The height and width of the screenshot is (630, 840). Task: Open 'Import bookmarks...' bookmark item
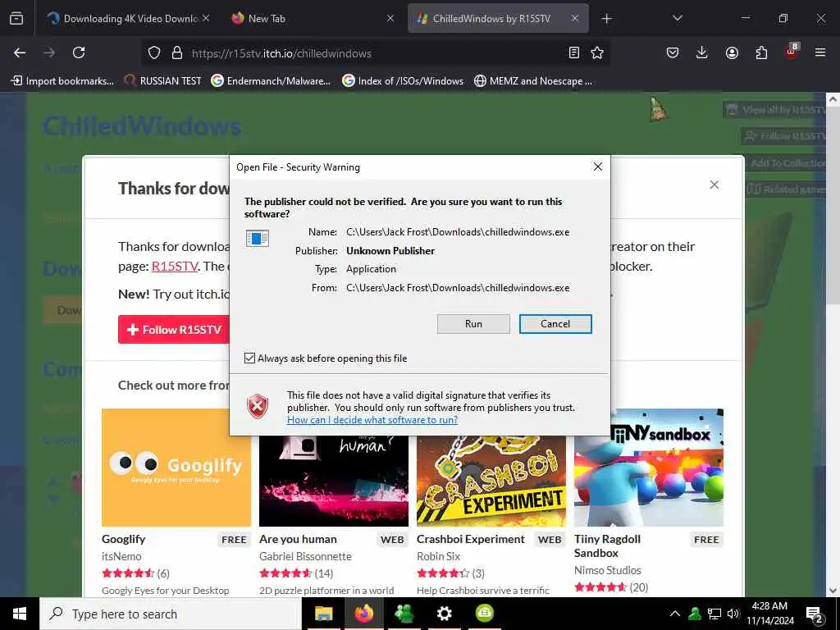62,81
